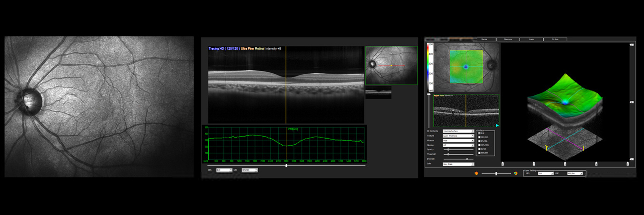Open the 3D Contents dropdown
The height and width of the screenshot is (215, 644).
tap(458, 131)
